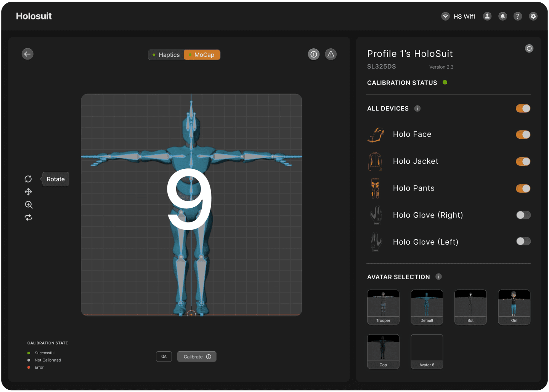Open the HS Wifi status icon
This screenshot has height=392, width=549.
point(445,16)
